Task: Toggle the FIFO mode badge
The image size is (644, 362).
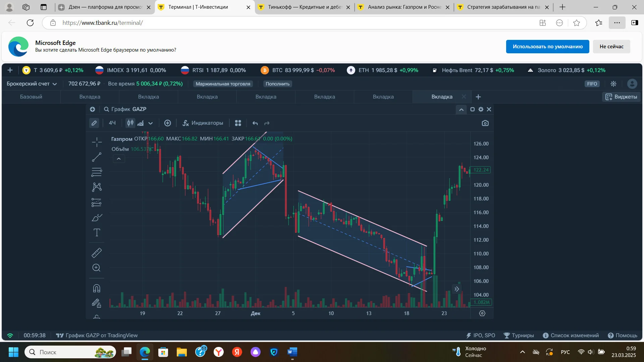Action: coord(592,84)
